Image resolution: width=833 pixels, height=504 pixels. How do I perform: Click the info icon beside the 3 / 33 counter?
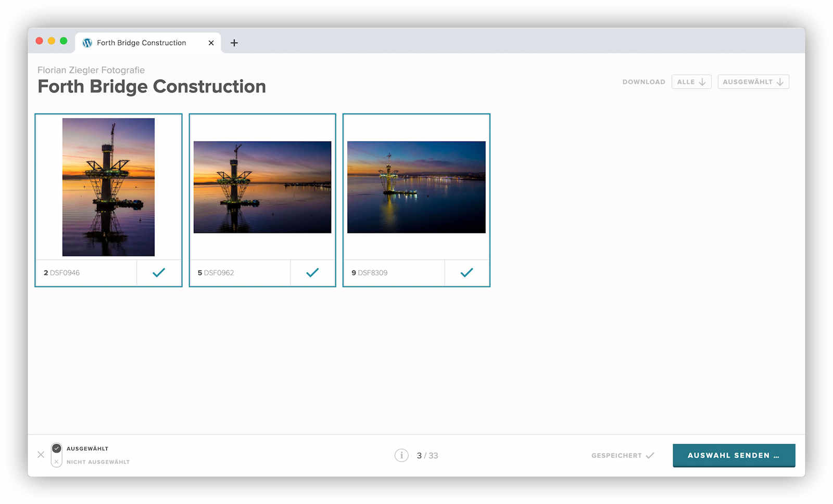point(401,455)
